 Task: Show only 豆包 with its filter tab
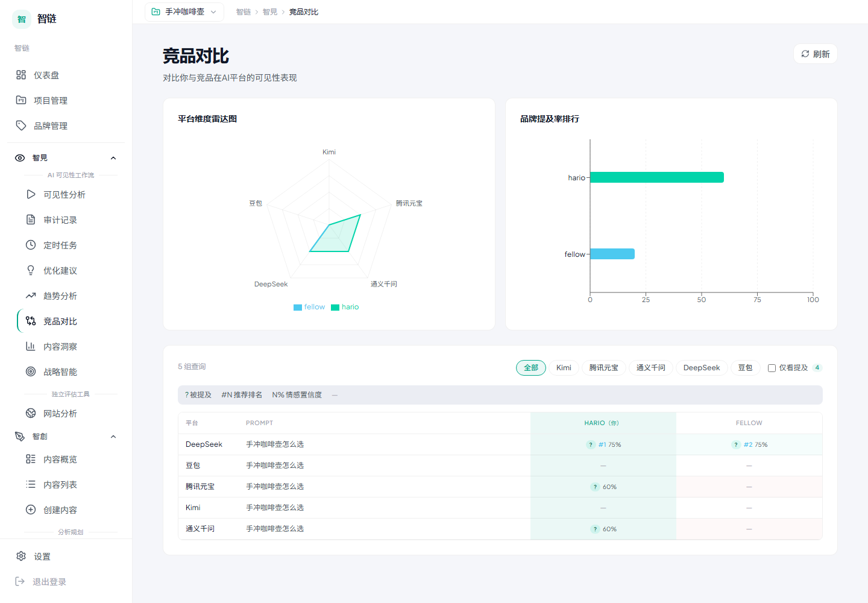[746, 368]
